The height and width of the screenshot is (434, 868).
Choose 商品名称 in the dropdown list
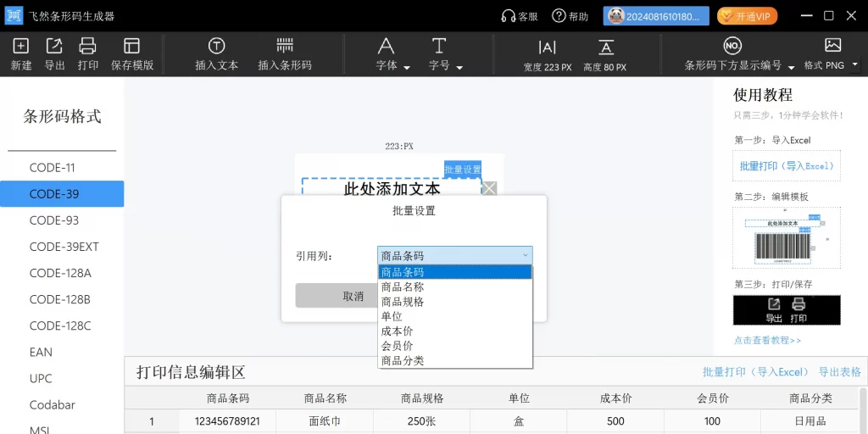tap(455, 287)
